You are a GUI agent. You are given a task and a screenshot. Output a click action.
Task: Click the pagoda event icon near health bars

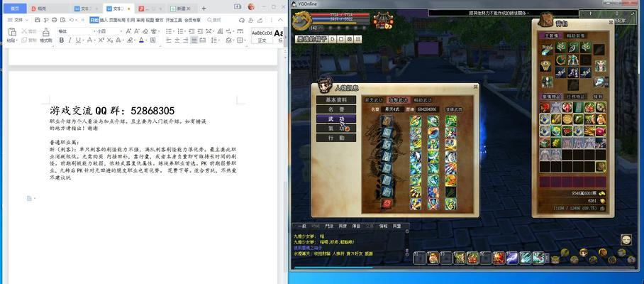pos(383,21)
